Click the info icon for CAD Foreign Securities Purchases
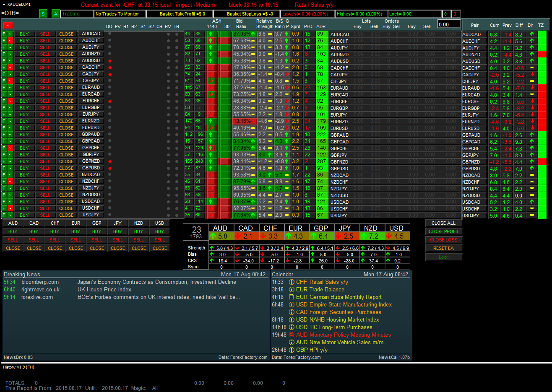 (x=292, y=312)
